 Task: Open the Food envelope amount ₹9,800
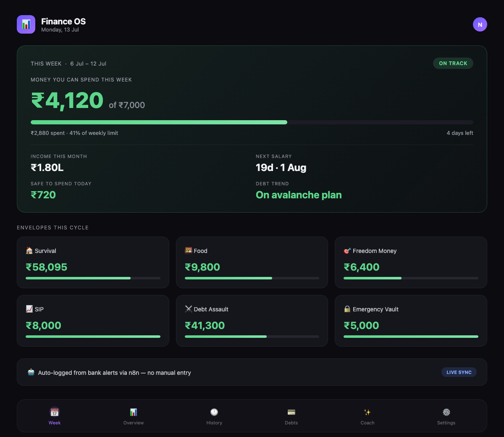point(202,267)
